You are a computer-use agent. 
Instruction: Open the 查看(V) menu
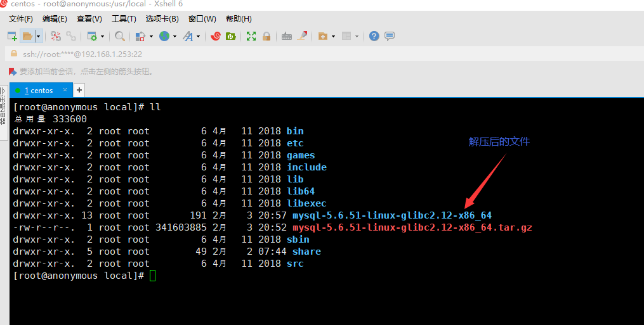[x=89, y=19]
